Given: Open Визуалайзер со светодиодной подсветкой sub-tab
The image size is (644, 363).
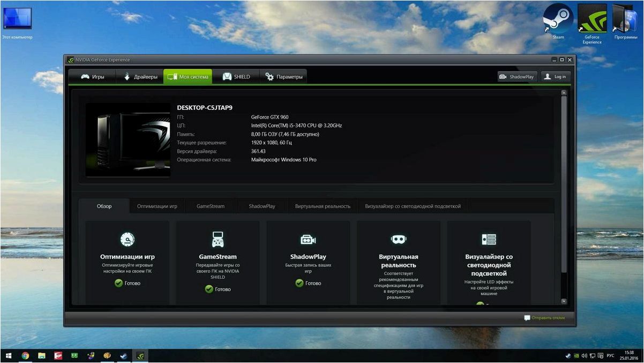Looking at the screenshot, I should (413, 206).
